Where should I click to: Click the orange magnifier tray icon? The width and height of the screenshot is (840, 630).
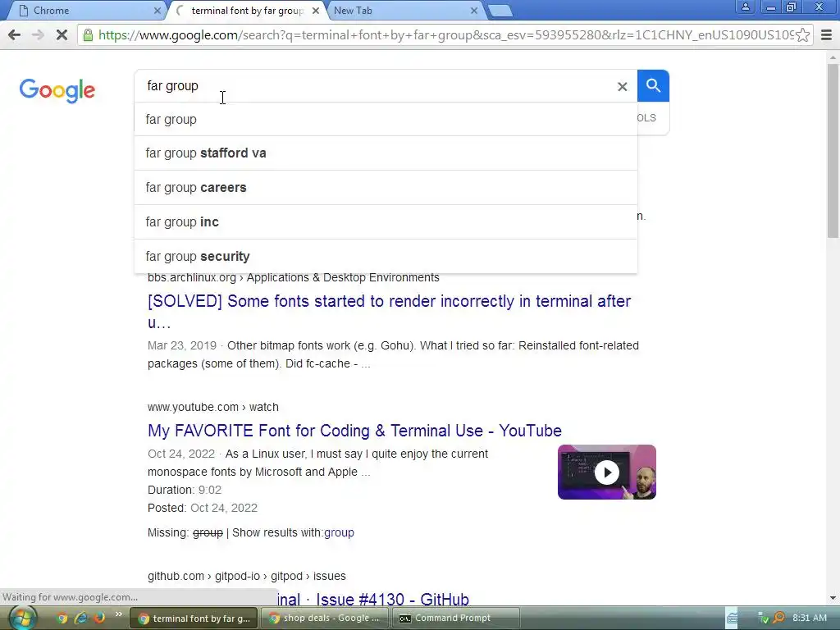(779, 619)
